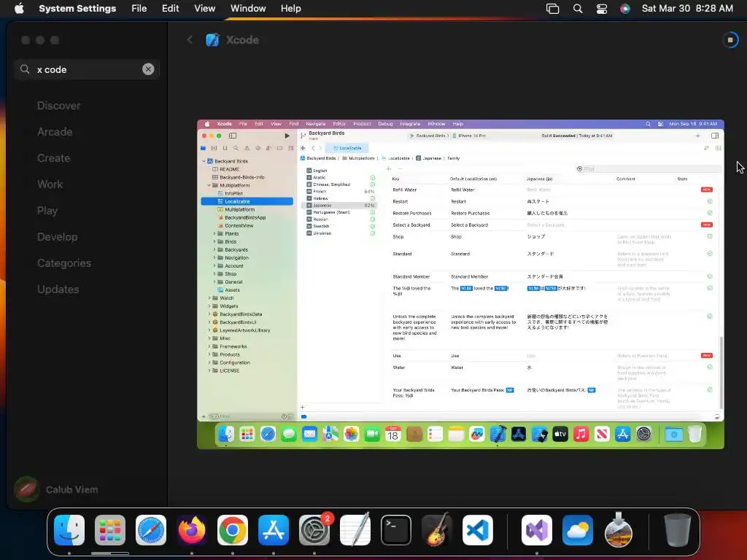Click the Xcode app icon in the header
Screen dimensions: 747x560
212,40
